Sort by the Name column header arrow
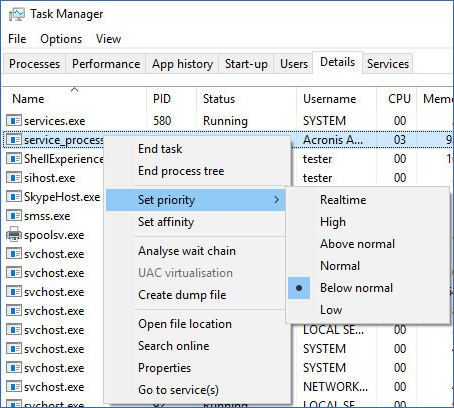The width and height of the screenshot is (454, 408). [75, 89]
